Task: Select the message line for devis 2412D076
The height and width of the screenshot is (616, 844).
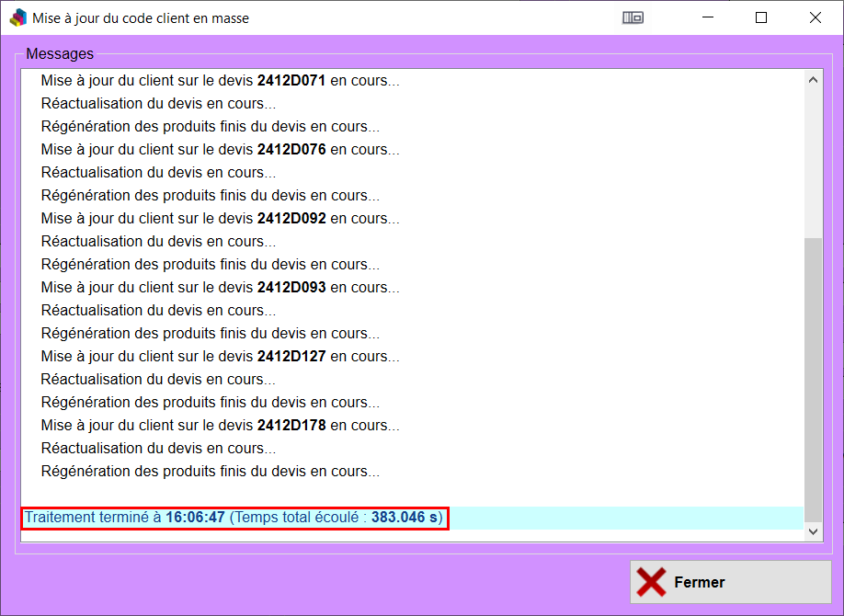Action: [220, 150]
